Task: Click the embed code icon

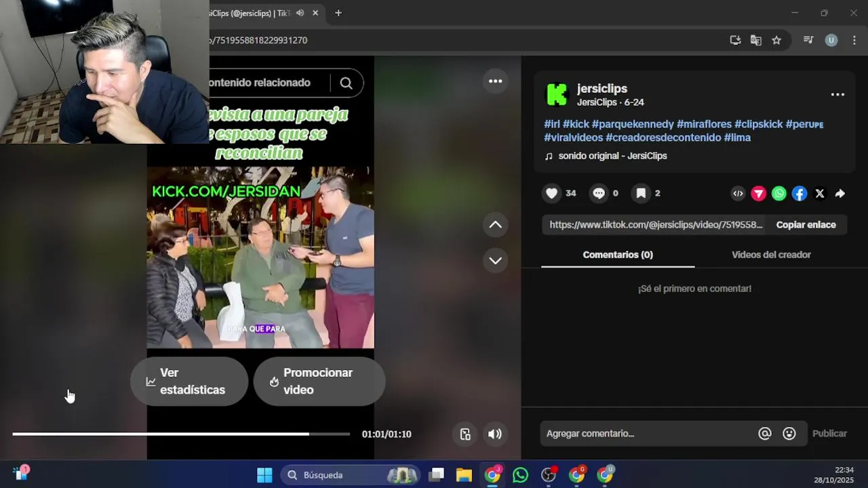Action: [x=738, y=194]
